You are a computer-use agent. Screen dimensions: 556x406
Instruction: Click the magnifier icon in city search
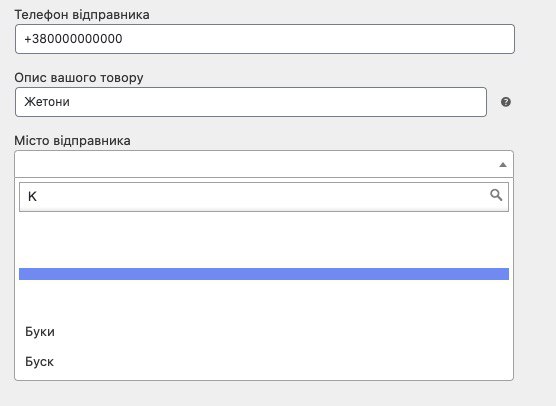click(x=496, y=195)
